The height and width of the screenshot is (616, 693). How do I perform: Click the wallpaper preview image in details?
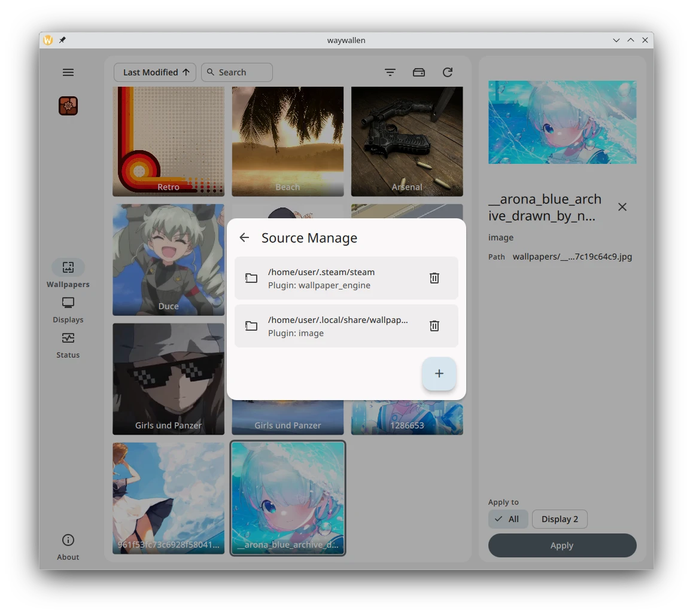point(562,123)
